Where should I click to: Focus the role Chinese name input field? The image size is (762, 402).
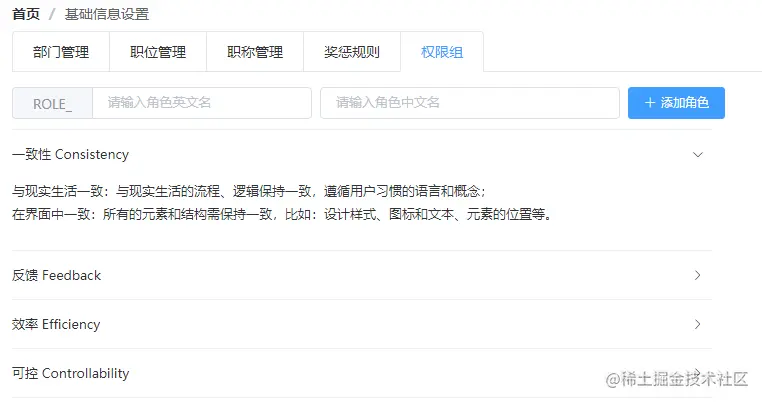[470, 103]
